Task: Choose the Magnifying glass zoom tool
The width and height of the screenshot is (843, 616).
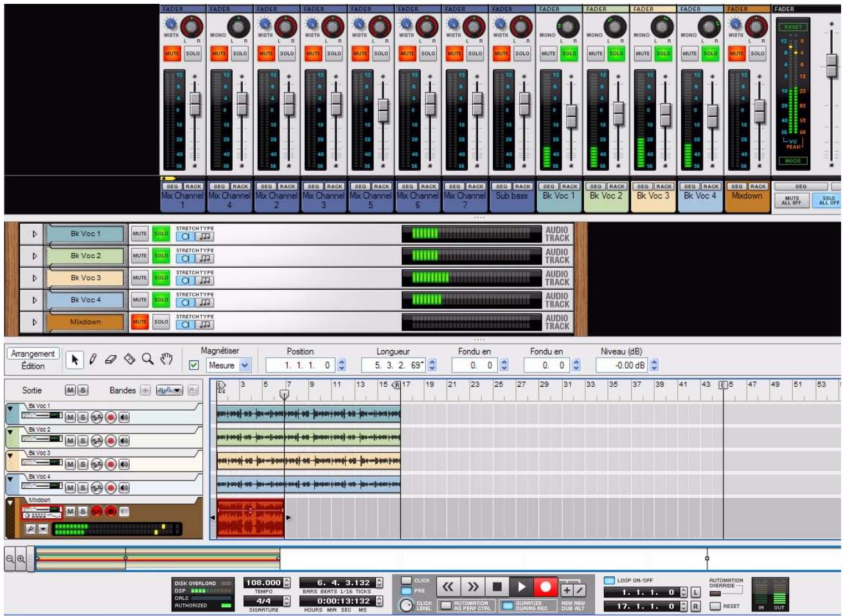Action: (x=146, y=360)
